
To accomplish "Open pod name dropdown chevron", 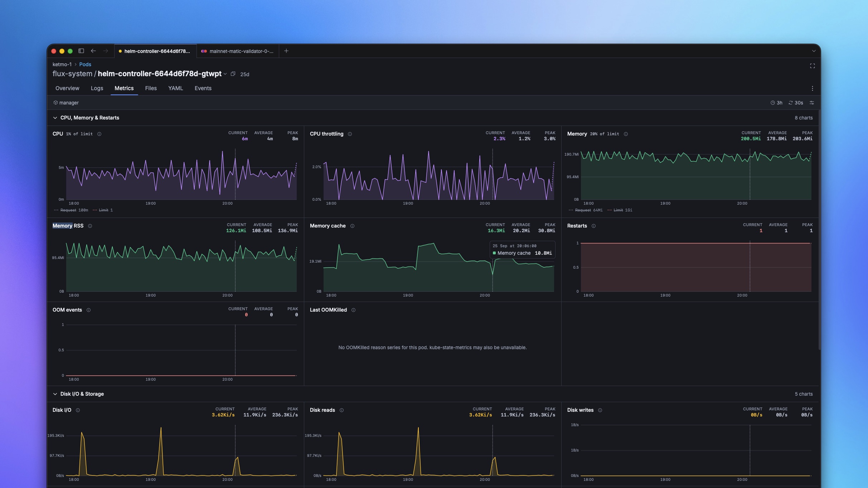I will (x=225, y=74).
